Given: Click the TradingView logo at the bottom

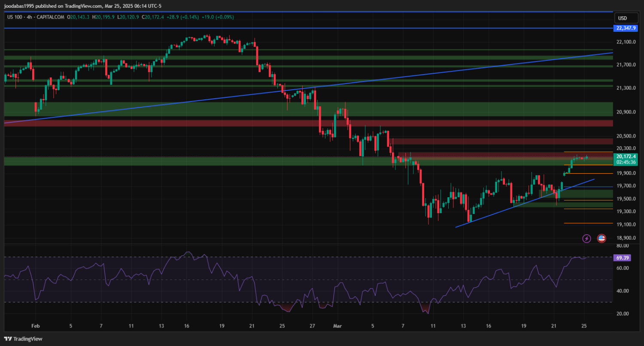Looking at the screenshot, I should [x=23, y=339].
